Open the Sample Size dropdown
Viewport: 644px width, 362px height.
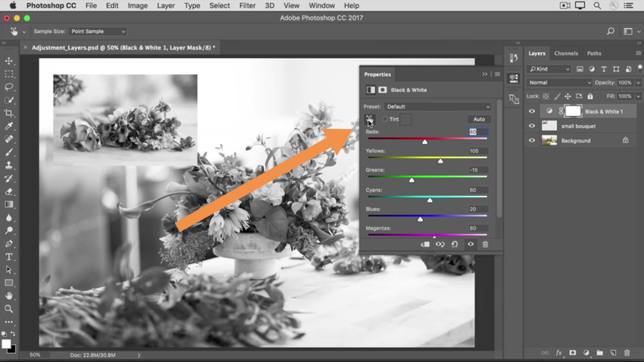pyautogui.click(x=98, y=31)
